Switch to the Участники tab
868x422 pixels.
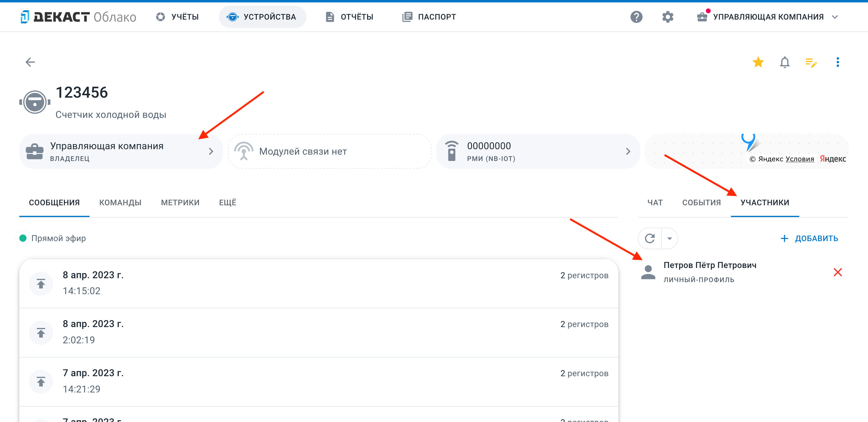pyautogui.click(x=765, y=203)
